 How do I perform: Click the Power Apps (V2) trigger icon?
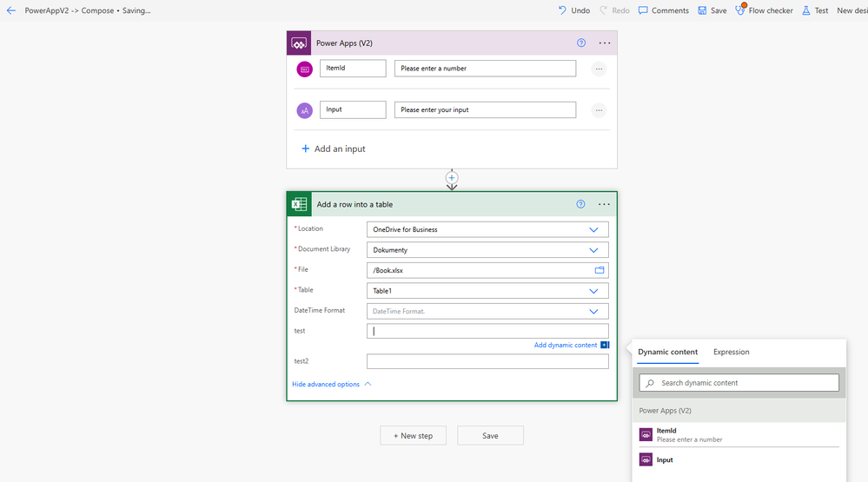[x=299, y=43]
